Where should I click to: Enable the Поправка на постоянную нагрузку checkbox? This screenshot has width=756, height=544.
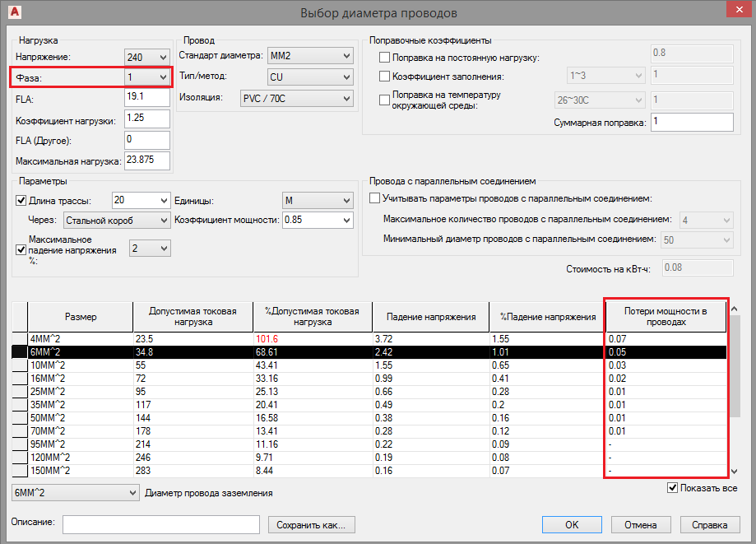click(x=385, y=58)
